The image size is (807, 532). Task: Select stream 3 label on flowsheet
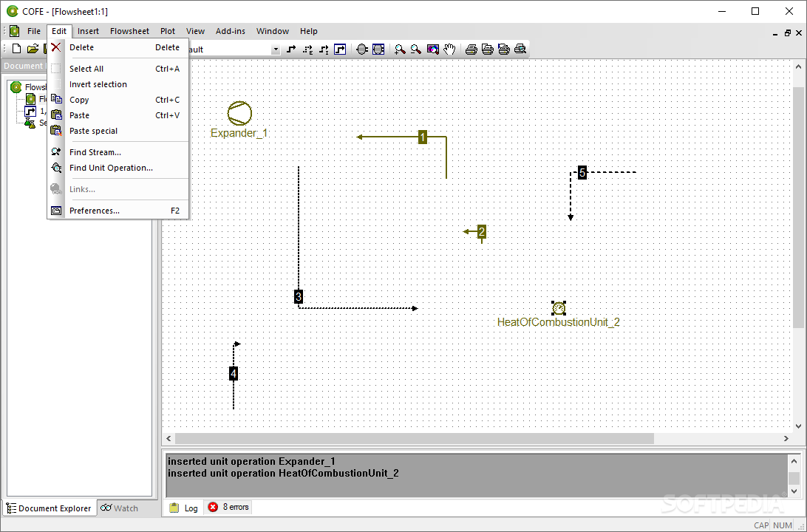point(298,296)
